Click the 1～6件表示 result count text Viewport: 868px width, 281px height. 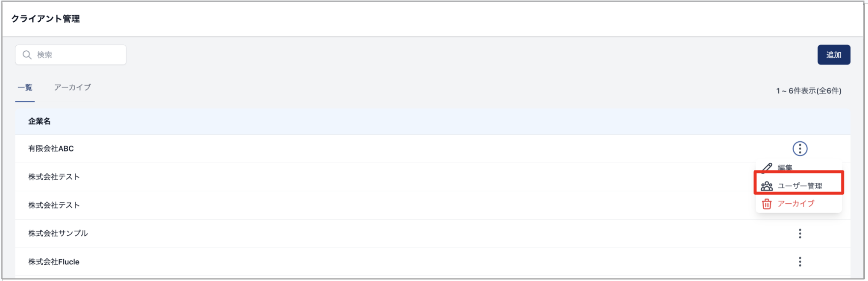coord(809,91)
